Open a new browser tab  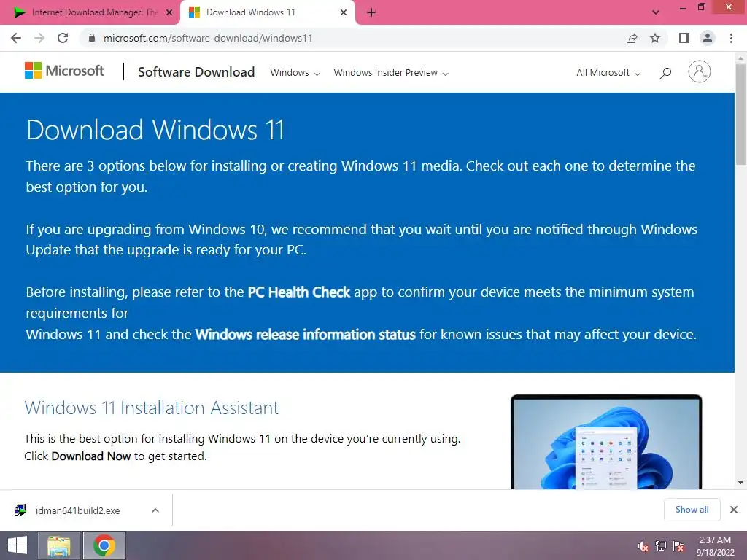tap(371, 13)
